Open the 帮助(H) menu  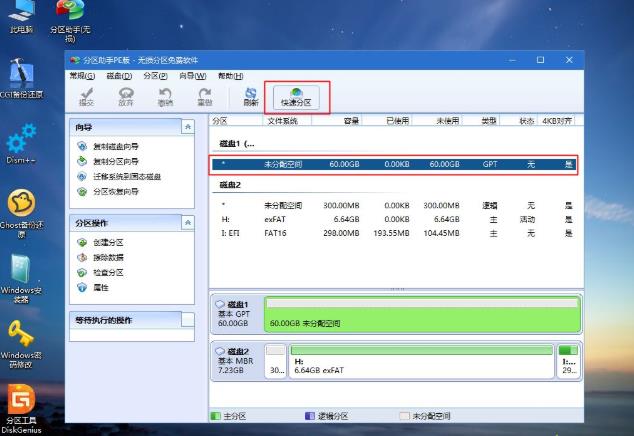click(x=230, y=76)
